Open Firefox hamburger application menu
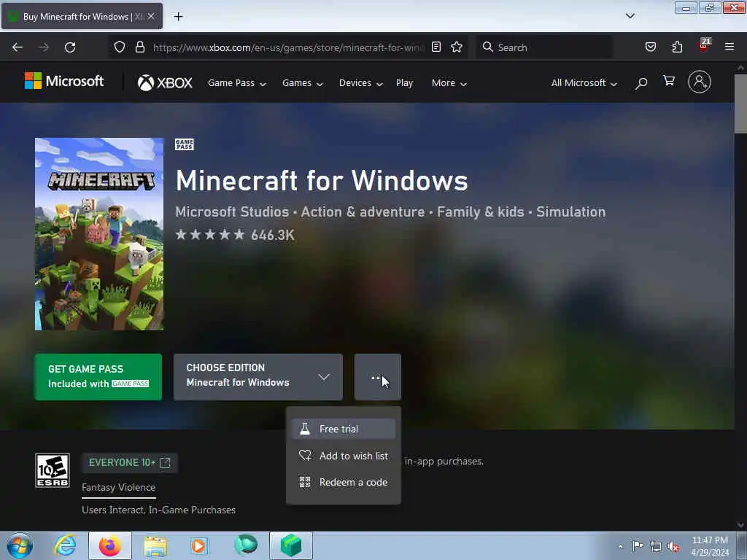This screenshot has height=560, width=747. coord(729,47)
